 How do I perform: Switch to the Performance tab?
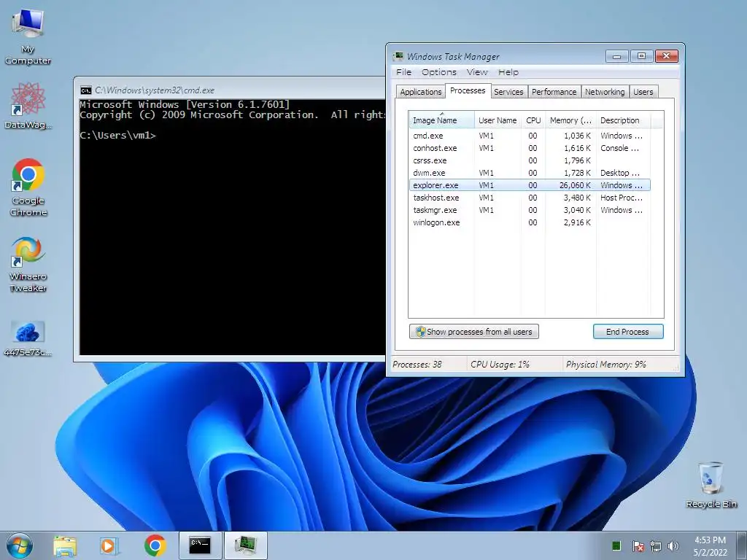[x=554, y=92]
